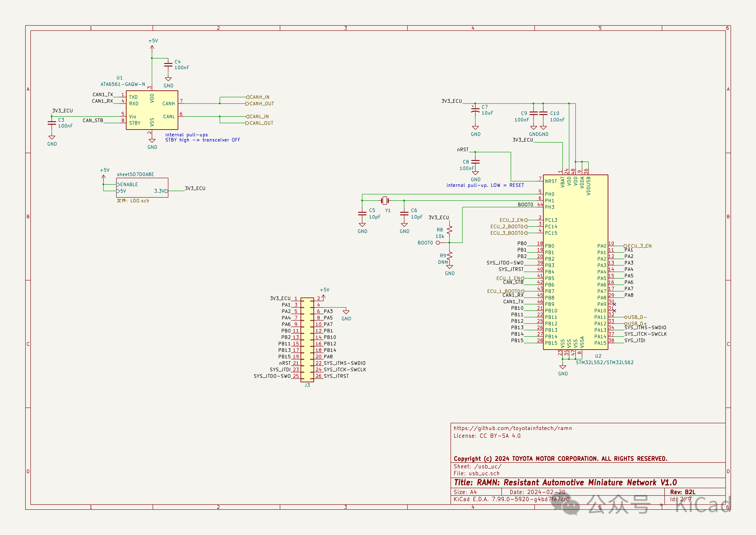Click the title block Rev: B2L field

[682, 492]
